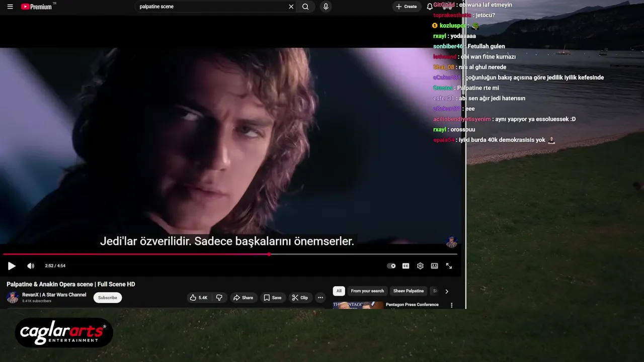Click chat message 'Palpatine rte mi'
The width and height of the screenshot is (644, 362).
pyautogui.click(x=478, y=88)
